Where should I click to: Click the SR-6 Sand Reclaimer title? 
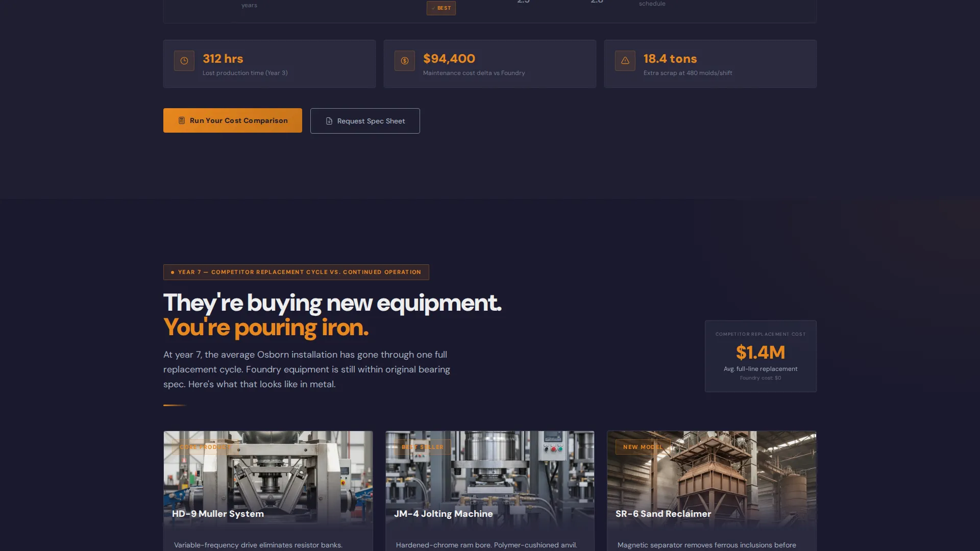pos(663,514)
